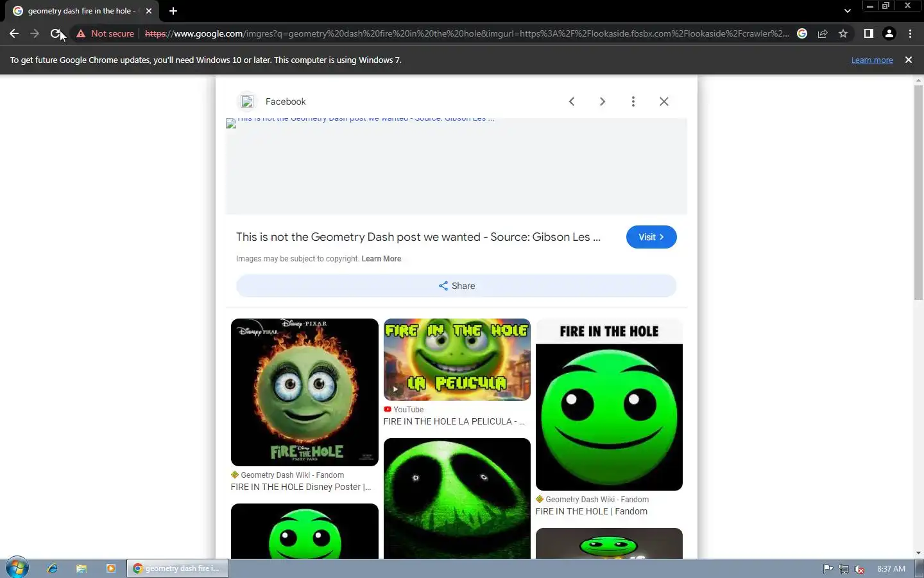This screenshot has width=924, height=578.
Task: Reload the page with refresh icon
Action: (x=56, y=33)
